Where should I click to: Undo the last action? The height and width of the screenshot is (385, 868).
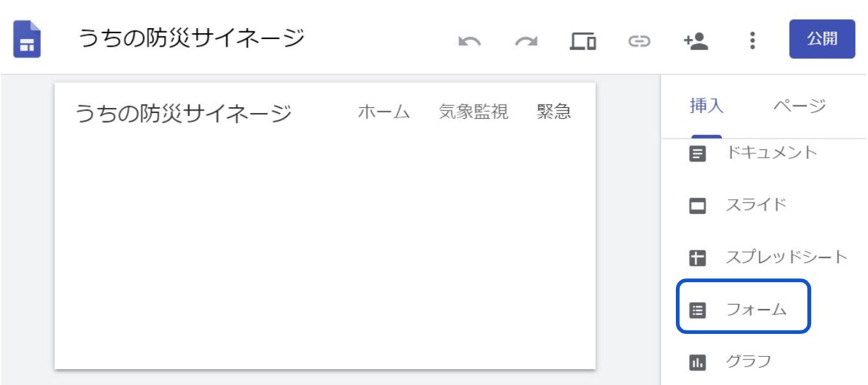(x=469, y=42)
